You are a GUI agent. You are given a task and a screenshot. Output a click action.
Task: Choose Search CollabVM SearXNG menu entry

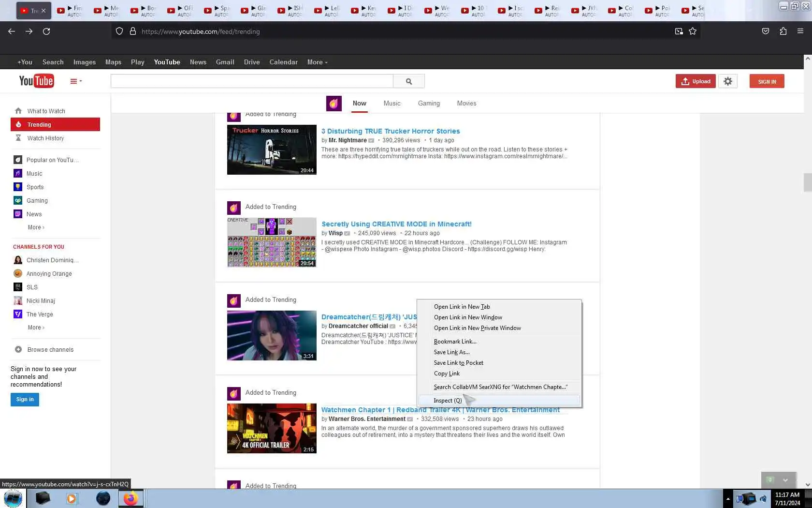pos(499,387)
